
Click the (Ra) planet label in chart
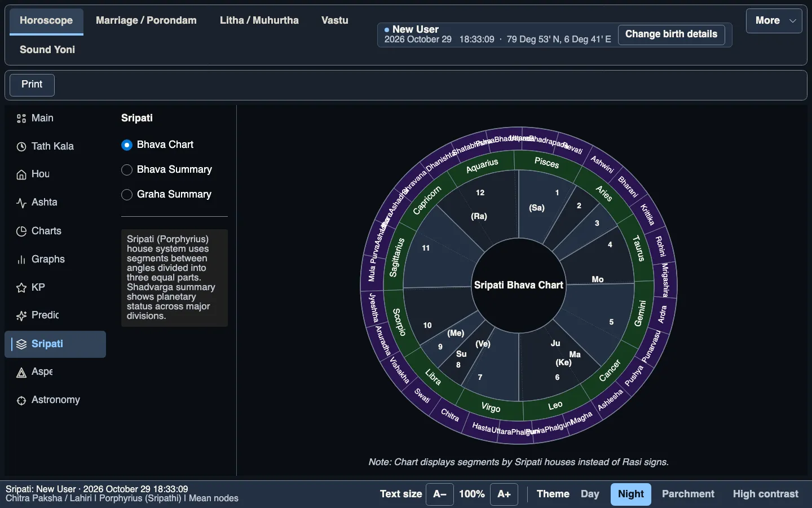(x=479, y=216)
